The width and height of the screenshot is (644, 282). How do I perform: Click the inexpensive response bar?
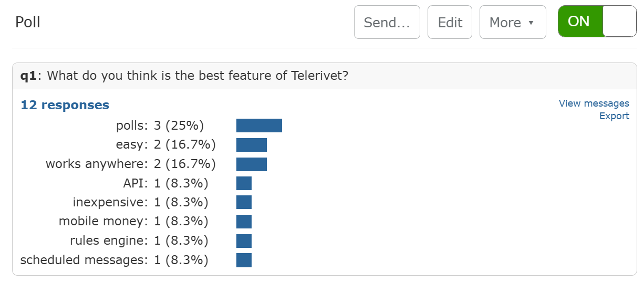coord(244,202)
